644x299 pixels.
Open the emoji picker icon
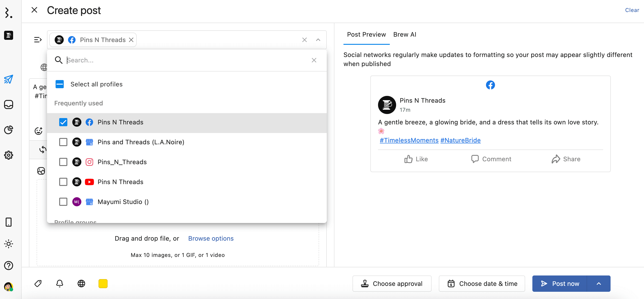(x=38, y=131)
